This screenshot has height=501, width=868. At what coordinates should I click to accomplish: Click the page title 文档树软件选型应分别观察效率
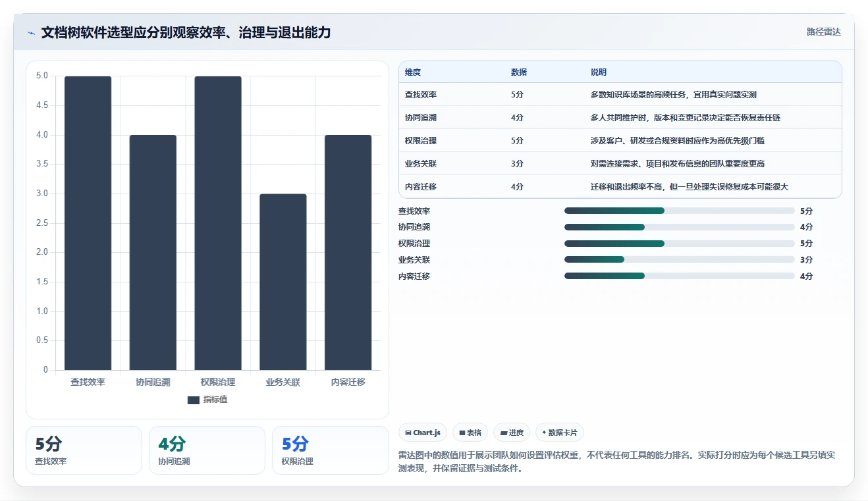(186, 32)
